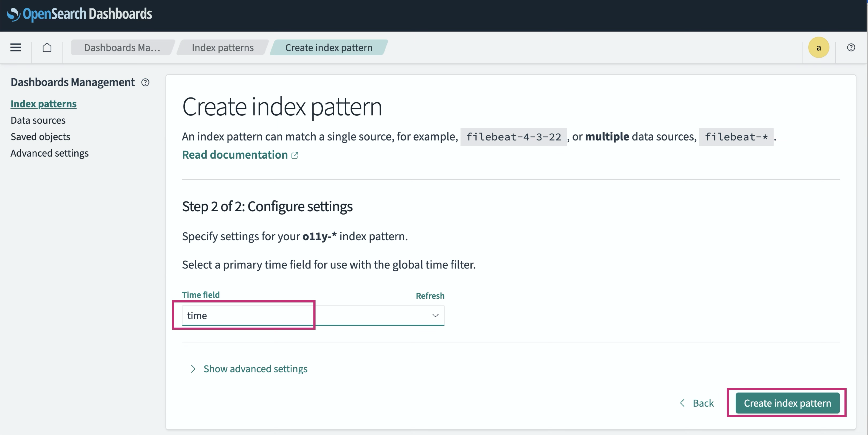The width and height of the screenshot is (868, 435).
Task: Click the 'filebeat-*' example code text
Action: (x=736, y=137)
